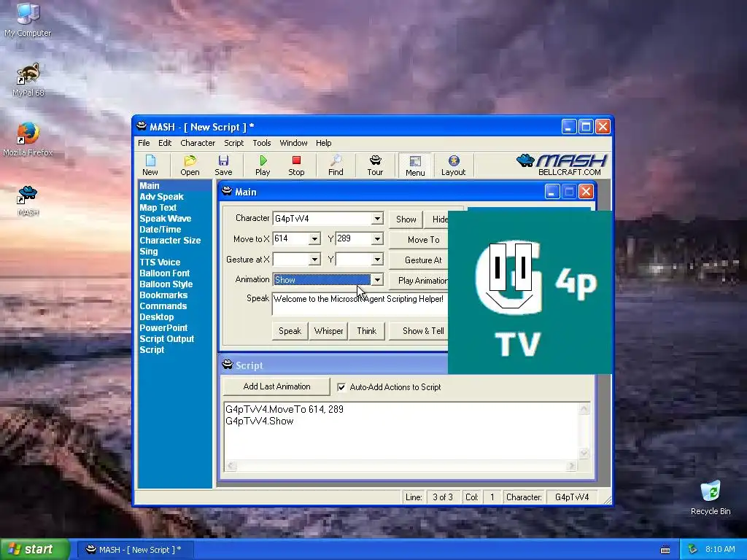The height and width of the screenshot is (560, 747).
Task: Expand the Gesture at Y dropdown
Action: coord(377,259)
